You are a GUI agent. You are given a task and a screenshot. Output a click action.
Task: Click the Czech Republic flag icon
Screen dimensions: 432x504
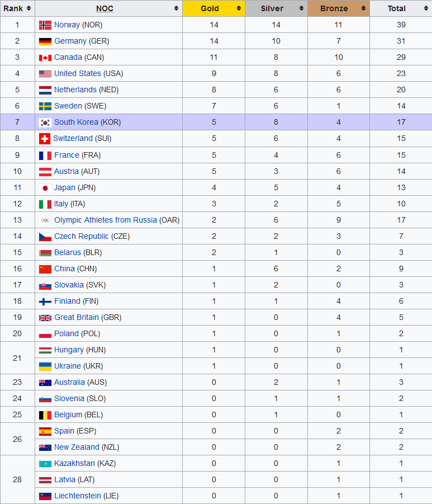45,237
